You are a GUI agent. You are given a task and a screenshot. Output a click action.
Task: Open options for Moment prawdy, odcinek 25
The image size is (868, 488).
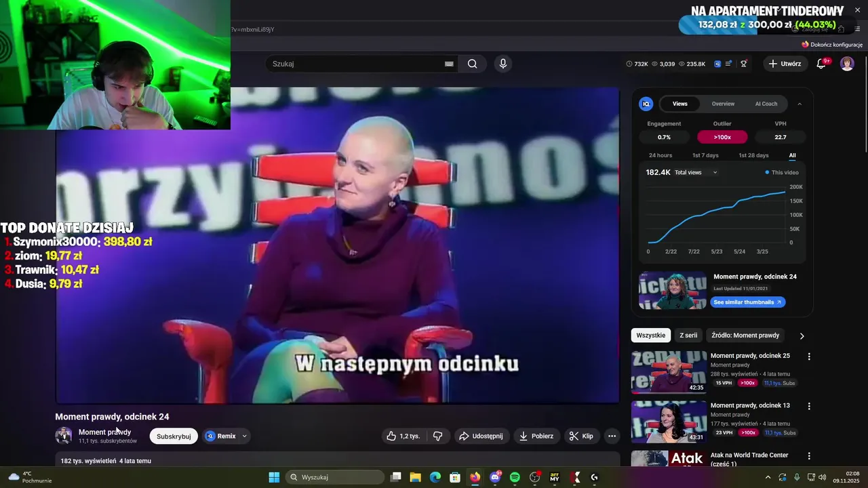click(809, 357)
